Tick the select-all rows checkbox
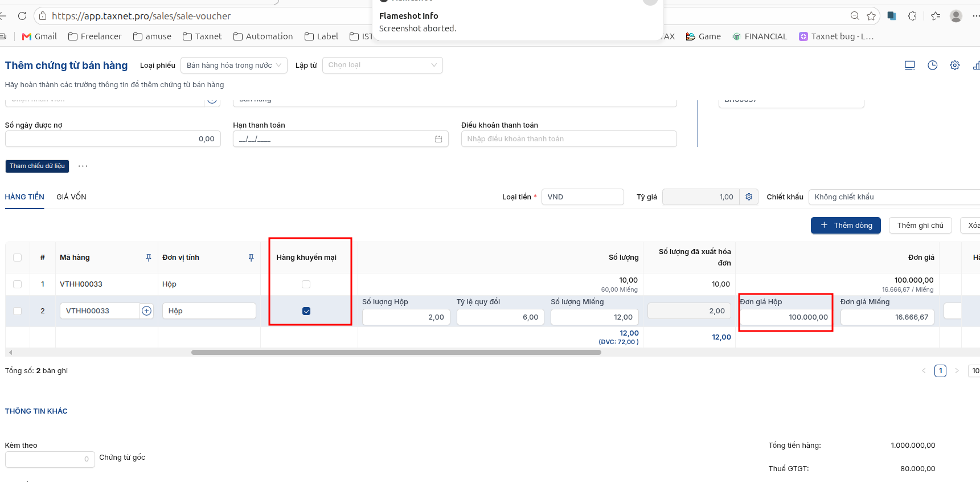The height and width of the screenshot is (482, 980). pyautogui.click(x=17, y=258)
